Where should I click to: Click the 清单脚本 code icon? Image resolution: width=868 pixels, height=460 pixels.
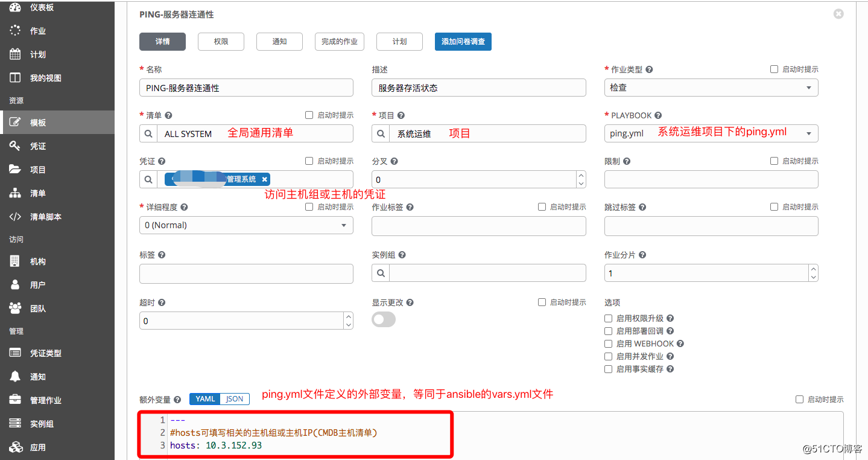tap(15, 217)
